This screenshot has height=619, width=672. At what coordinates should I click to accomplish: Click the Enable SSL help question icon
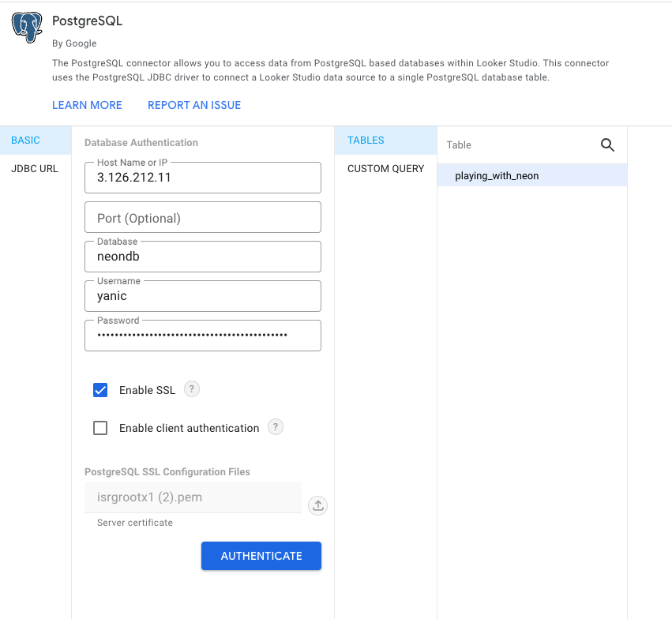click(x=192, y=389)
